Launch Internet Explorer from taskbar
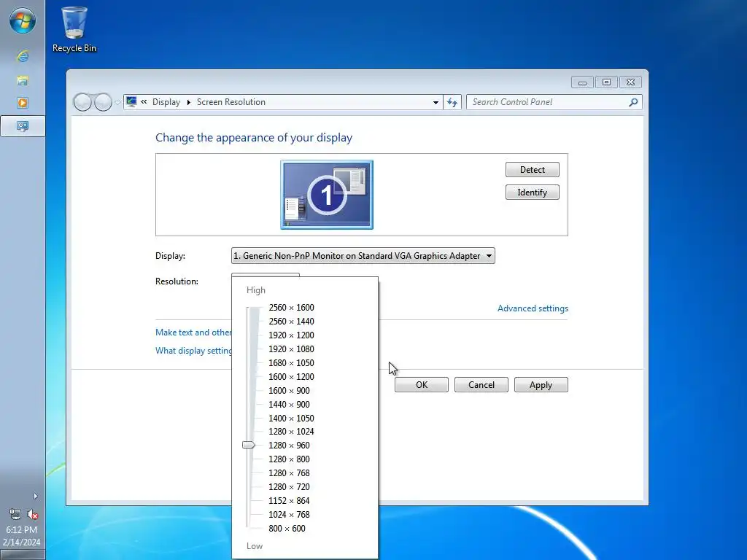This screenshot has width=747, height=560. tap(23, 57)
